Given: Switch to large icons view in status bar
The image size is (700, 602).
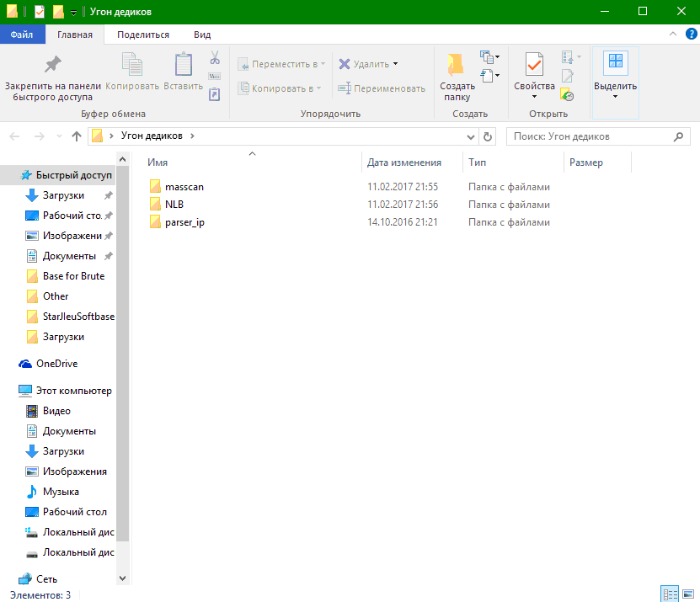Looking at the screenshot, I should point(688,594).
